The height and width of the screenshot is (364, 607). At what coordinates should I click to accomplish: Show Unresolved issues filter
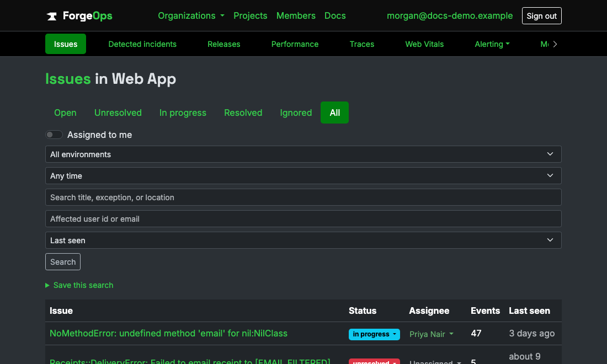pyautogui.click(x=118, y=113)
